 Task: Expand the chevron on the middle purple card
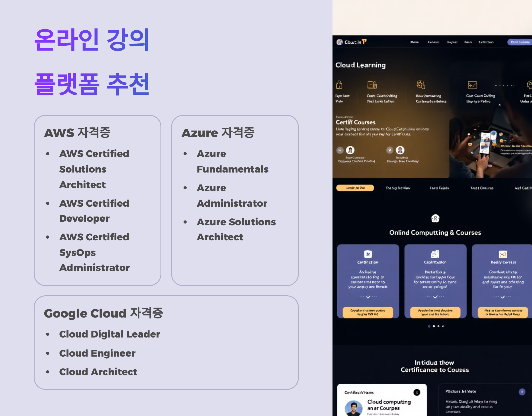(435, 297)
